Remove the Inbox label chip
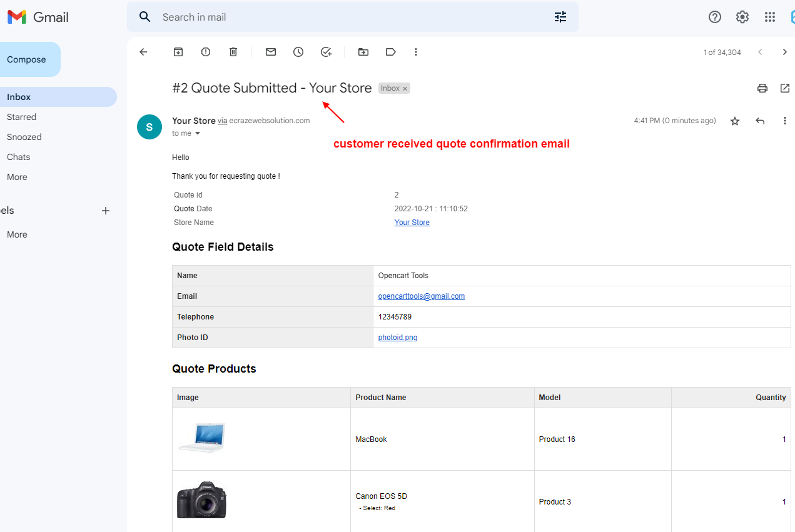The image size is (795, 532). tap(405, 89)
